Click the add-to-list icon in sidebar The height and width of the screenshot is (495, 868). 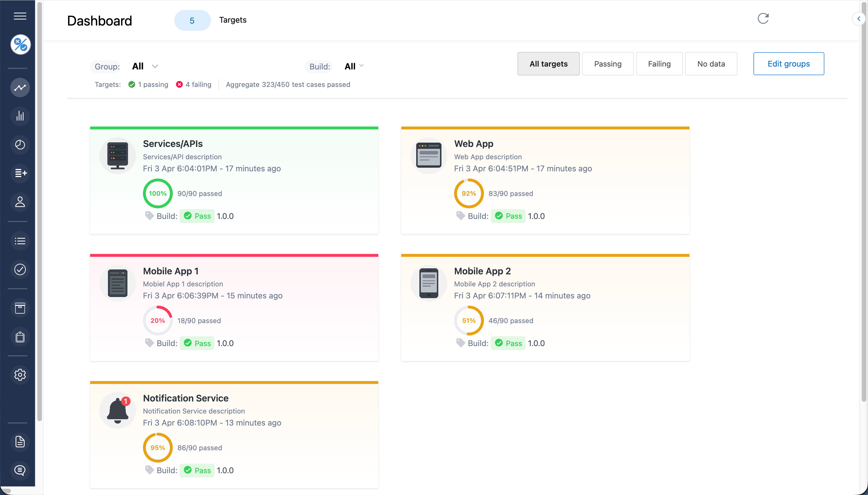pos(20,173)
